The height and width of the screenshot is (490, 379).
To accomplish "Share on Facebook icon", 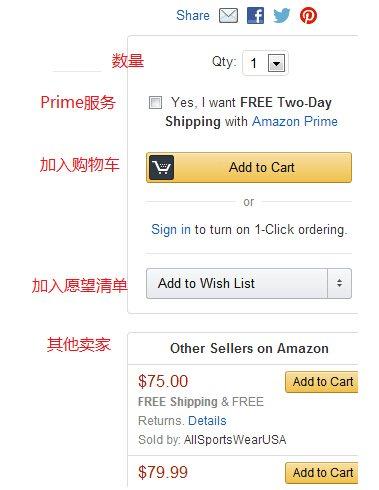I will tap(255, 16).
